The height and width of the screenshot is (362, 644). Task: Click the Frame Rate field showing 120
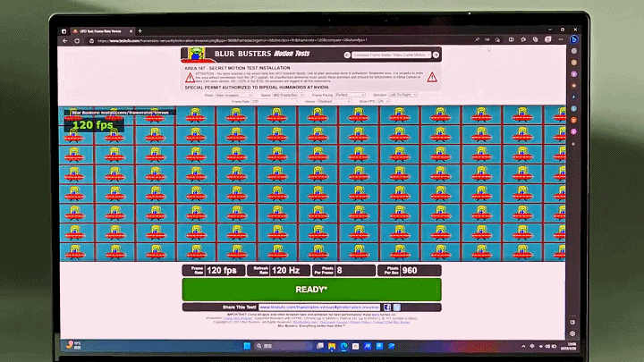[274, 101]
